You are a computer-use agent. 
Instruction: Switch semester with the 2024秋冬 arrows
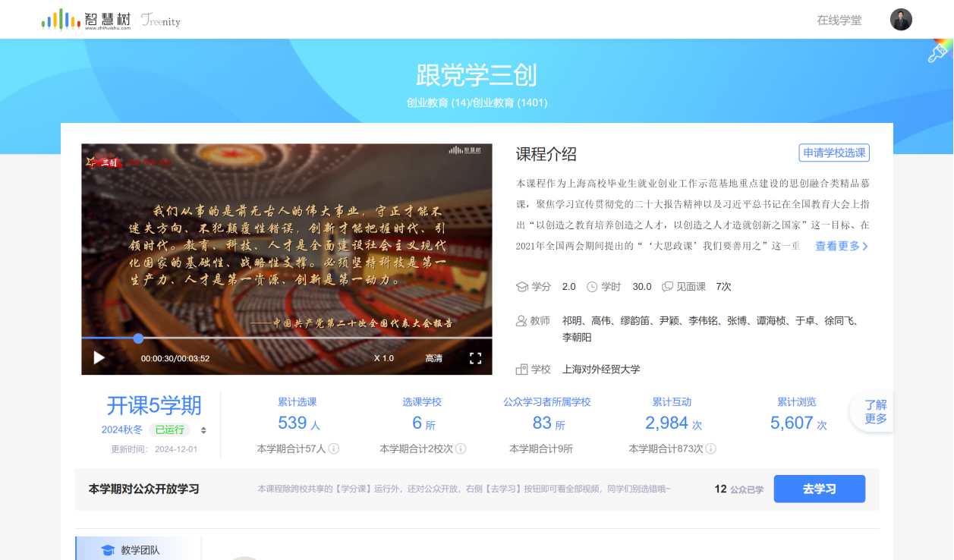tap(203, 430)
